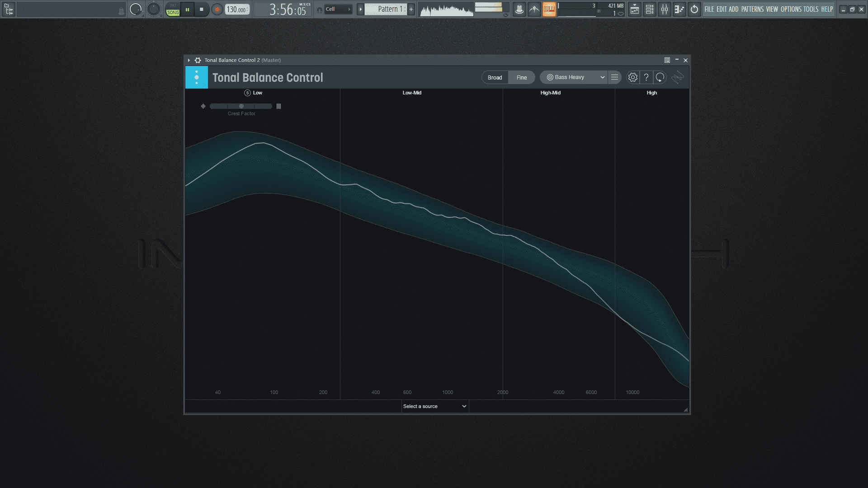
Task: Adjust the Crest Factor slider
Action: (x=241, y=106)
